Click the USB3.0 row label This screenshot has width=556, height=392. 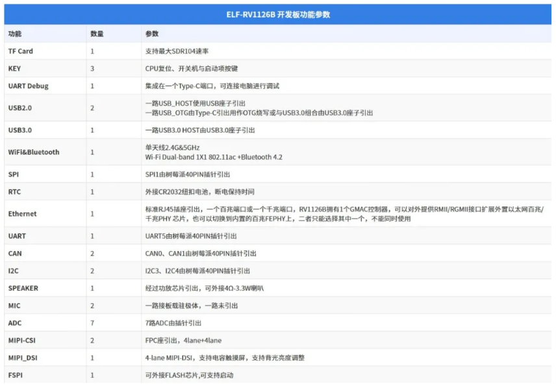click(20, 130)
